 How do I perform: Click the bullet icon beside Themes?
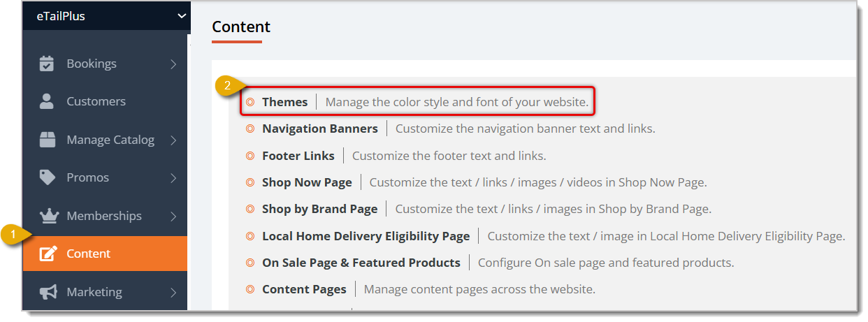[x=249, y=102]
